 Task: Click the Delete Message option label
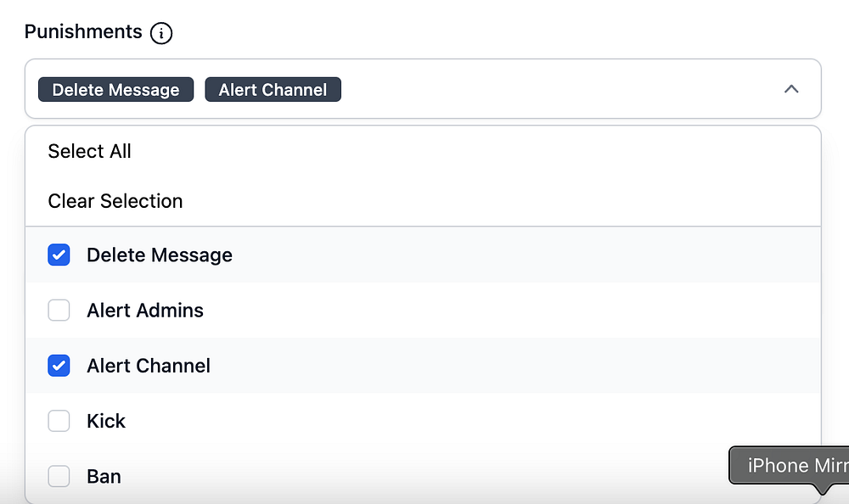160,255
